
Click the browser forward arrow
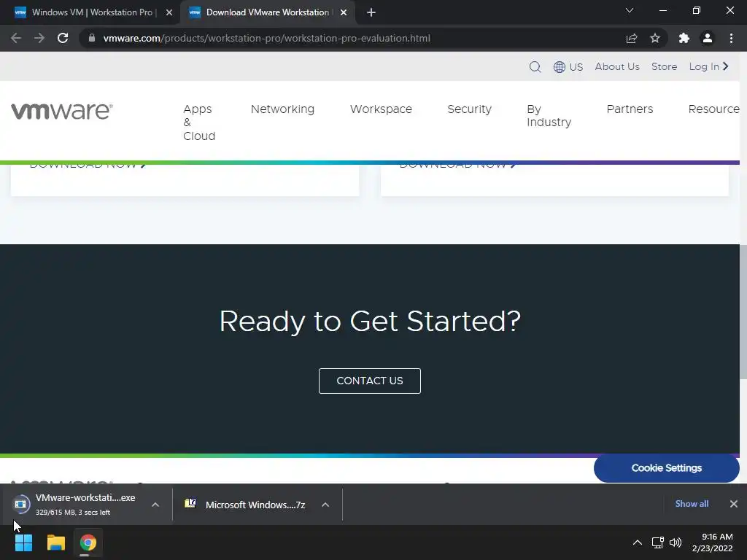[x=39, y=38]
